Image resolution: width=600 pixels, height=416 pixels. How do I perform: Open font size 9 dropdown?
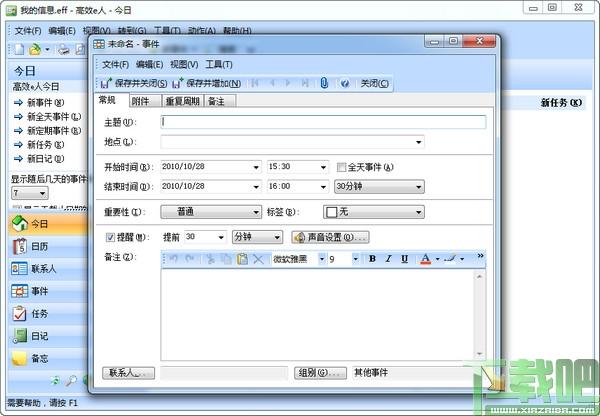tap(355, 259)
